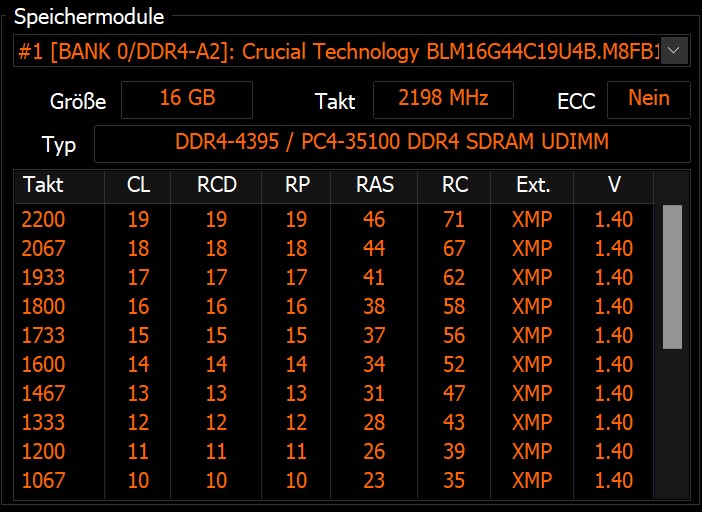
Task: Click RC value 67 in the table
Action: pyautogui.click(x=454, y=248)
